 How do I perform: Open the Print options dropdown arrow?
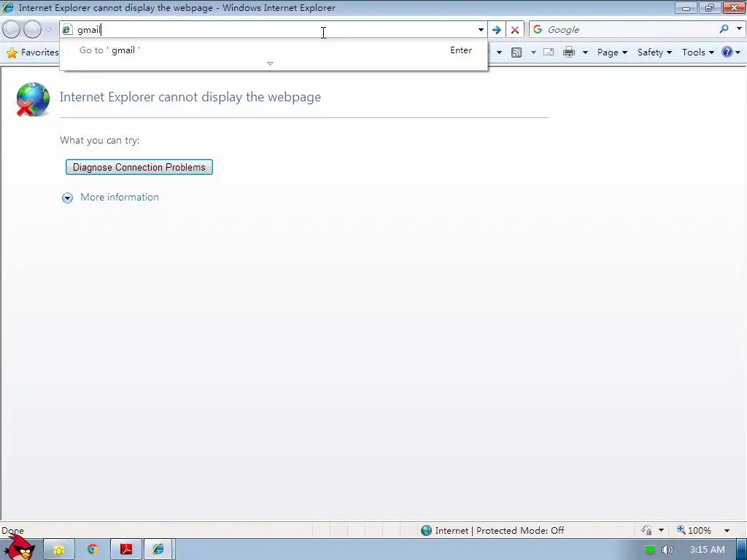[585, 52]
